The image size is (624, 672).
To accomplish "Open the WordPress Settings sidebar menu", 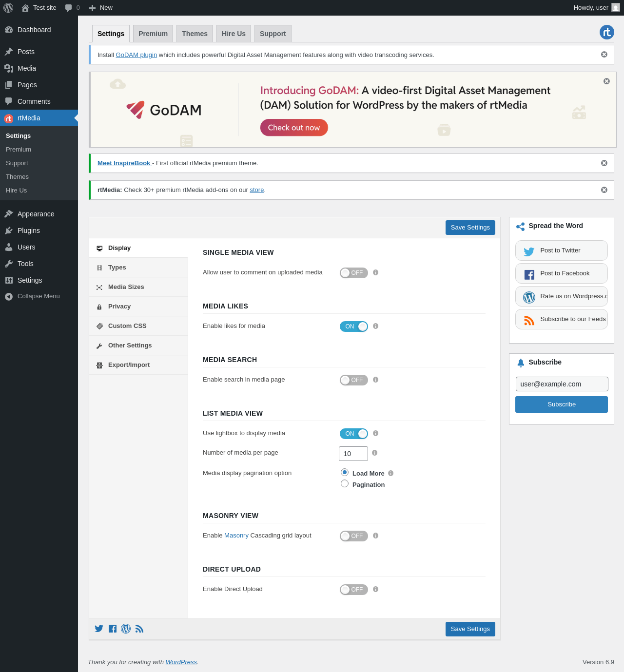I will (39, 280).
